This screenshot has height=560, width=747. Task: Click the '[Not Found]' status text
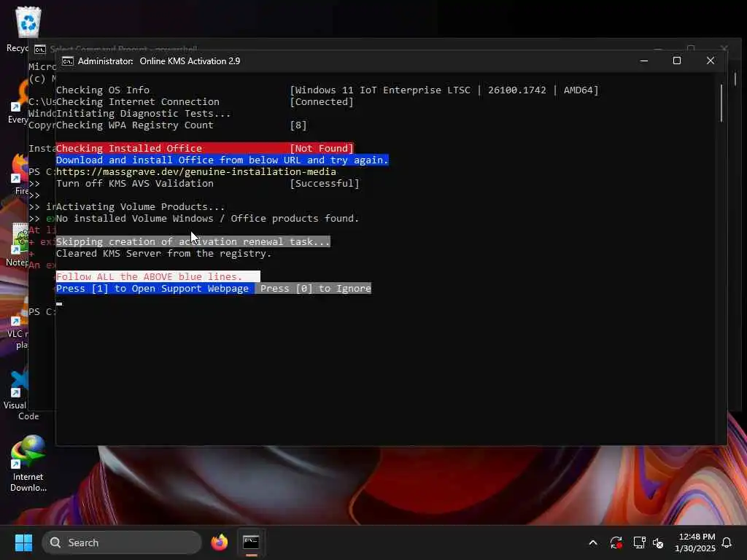[322, 148]
